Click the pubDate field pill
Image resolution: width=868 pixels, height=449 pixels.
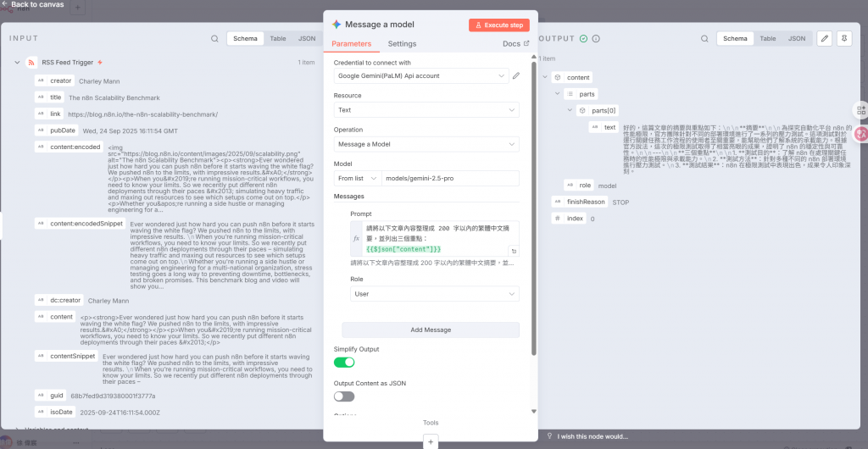56,130
